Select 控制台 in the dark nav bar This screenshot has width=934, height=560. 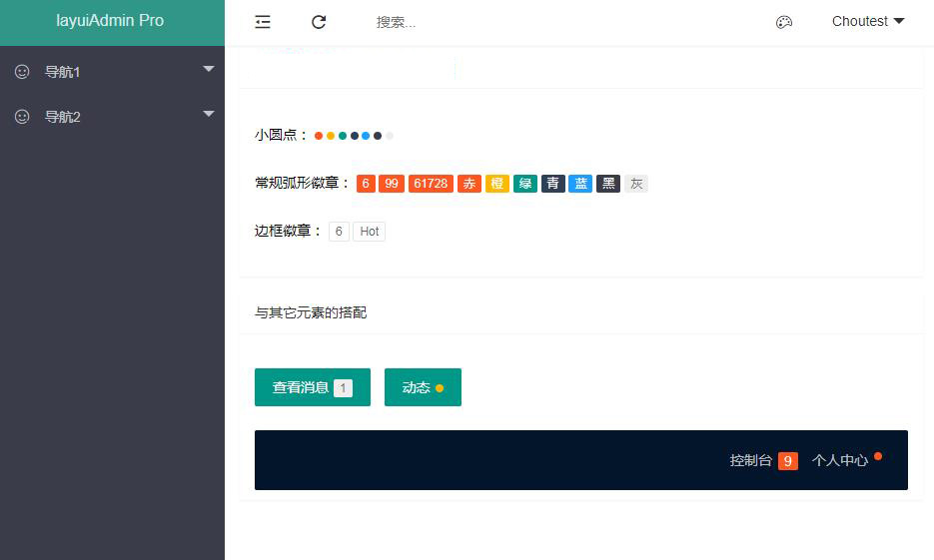click(751, 460)
